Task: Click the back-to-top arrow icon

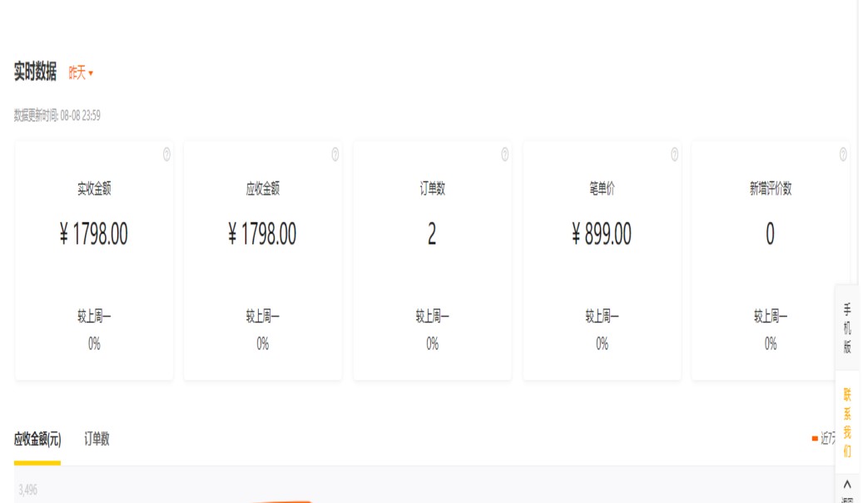Action: coord(847,484)
